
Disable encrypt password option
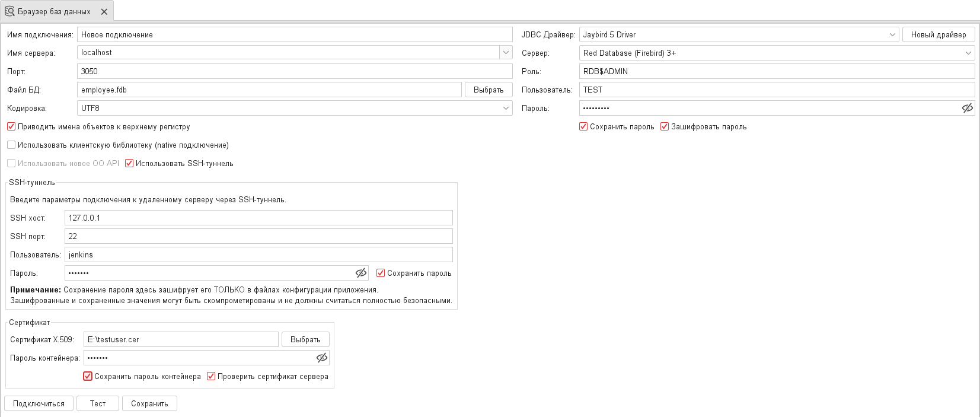tap(665, 126)
